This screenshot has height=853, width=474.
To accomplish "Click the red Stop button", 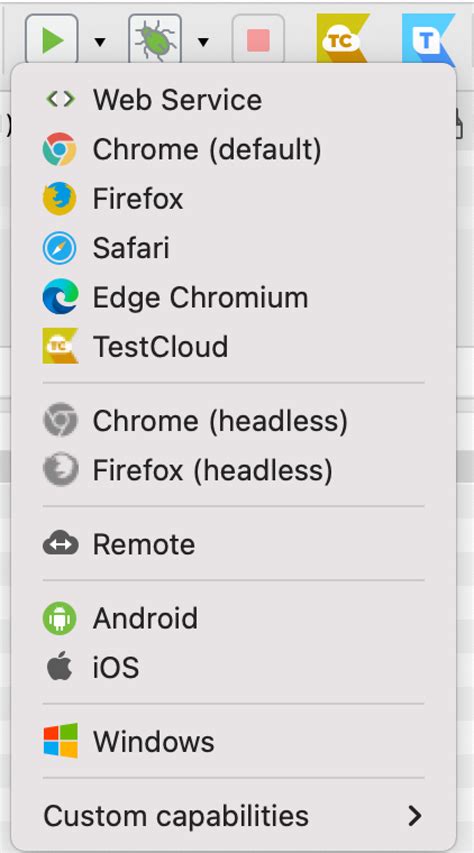I will (x=258, y=41).
